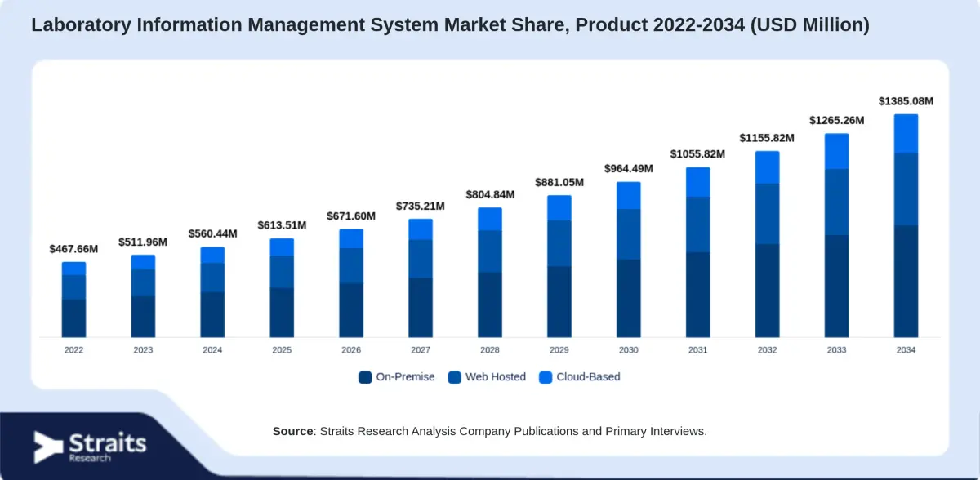The height and width of the screenshot is (480, 980).
Task: Click the $1265.26M value label
Action: tap(837, 120)
